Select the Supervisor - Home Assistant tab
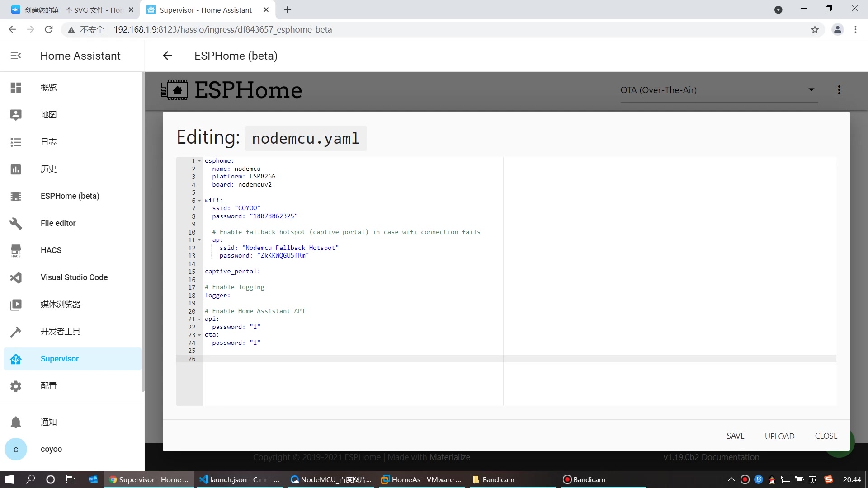Image resolution: width=868 pixels, height=488 pixels. 206,10
